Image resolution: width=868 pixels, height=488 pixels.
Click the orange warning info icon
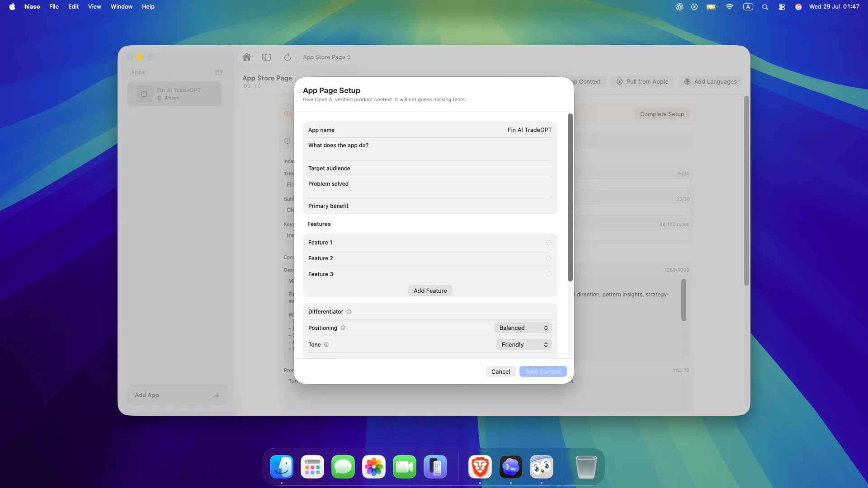pyautogui.click(x=287, y=114)
